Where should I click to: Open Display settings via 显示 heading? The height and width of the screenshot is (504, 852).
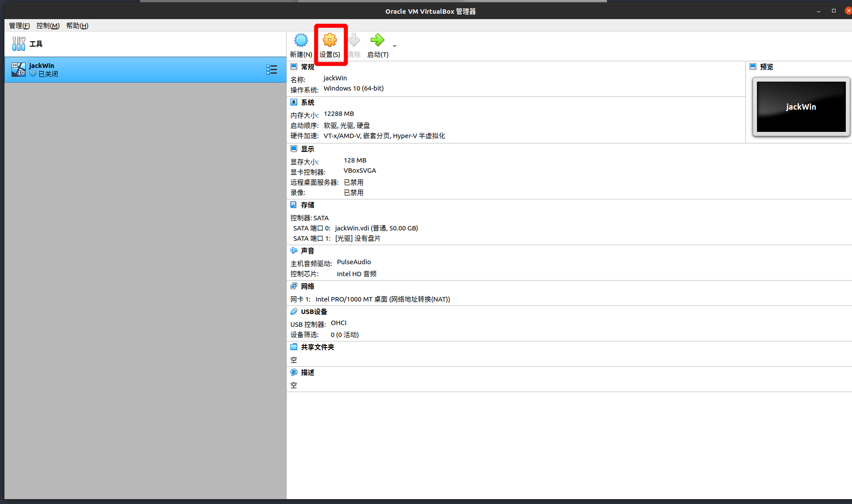click(x=307, y=149)
